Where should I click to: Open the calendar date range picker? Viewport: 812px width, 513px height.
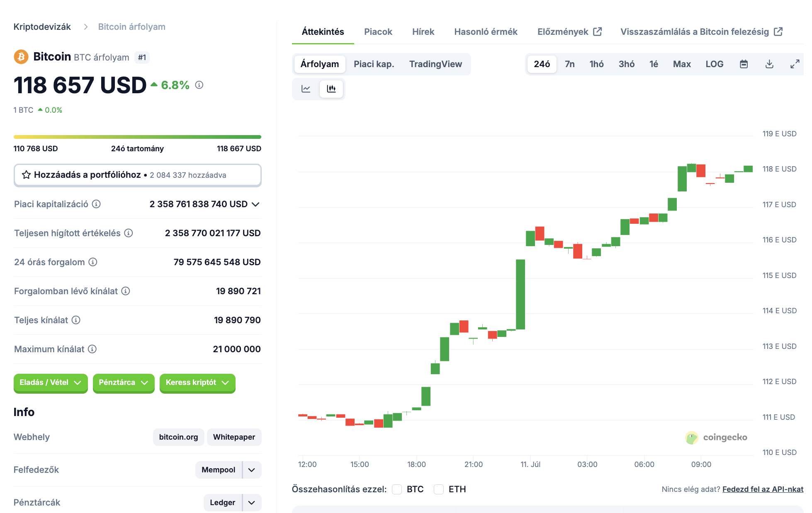tap(744, 64)
